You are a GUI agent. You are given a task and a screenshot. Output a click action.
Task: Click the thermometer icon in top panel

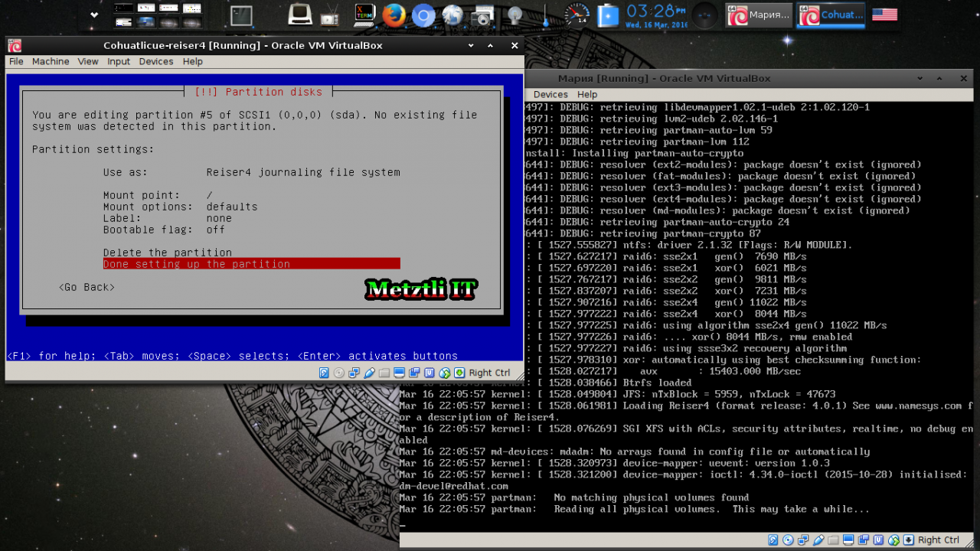pos(545,15)
